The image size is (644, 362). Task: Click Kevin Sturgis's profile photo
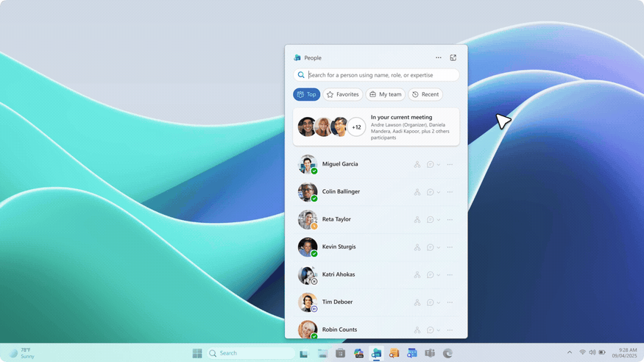click(308, 247)
